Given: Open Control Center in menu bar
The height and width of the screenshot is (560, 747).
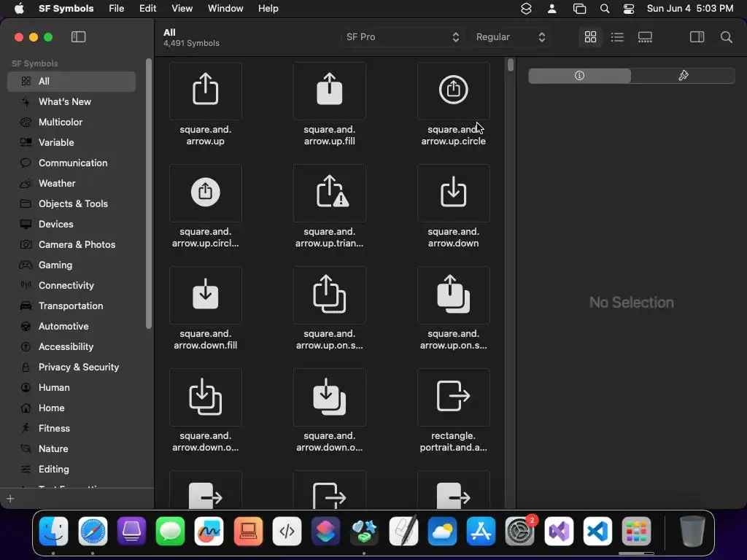Looking at the screenshot, I should point(629,9).
